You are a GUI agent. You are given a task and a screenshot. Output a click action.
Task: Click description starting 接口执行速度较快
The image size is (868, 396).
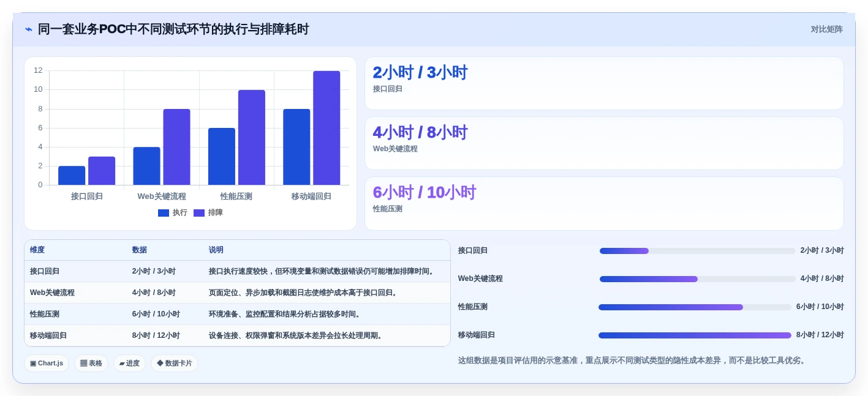[322, 272]
